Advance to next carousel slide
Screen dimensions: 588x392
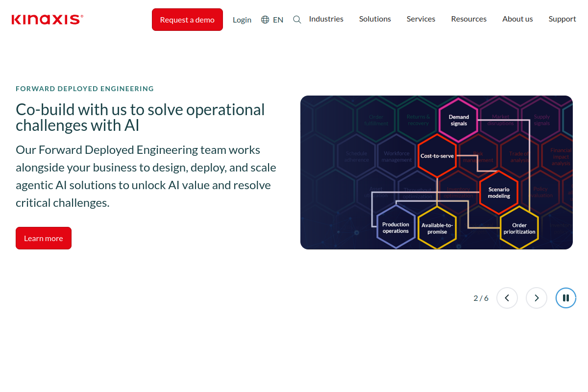[x=537, y=298]
